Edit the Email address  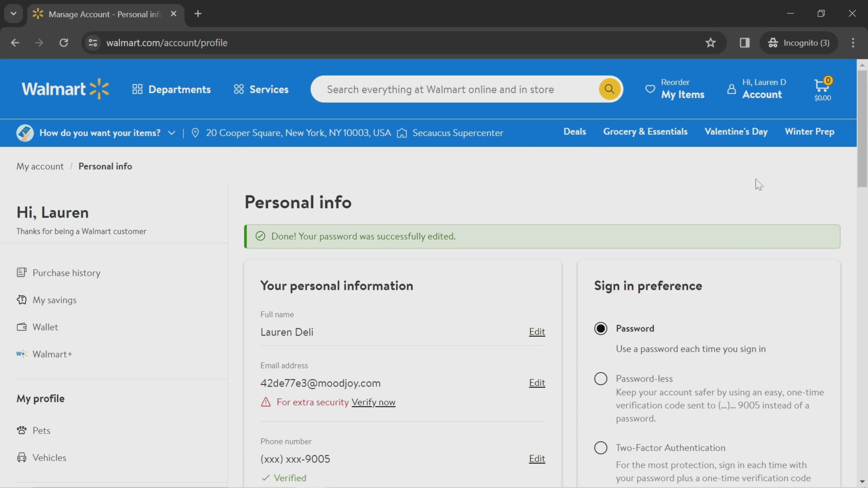pyautogui.click(x=537, y=383)
